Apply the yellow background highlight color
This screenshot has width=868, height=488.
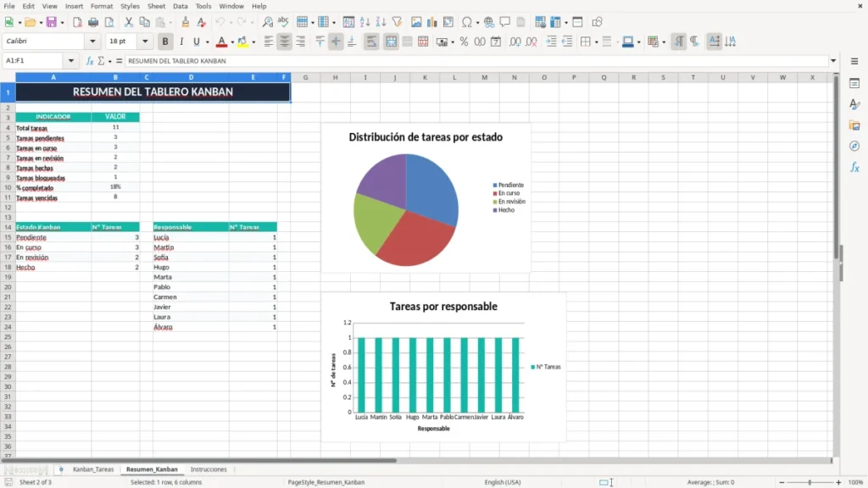click(x=242, y=42)
